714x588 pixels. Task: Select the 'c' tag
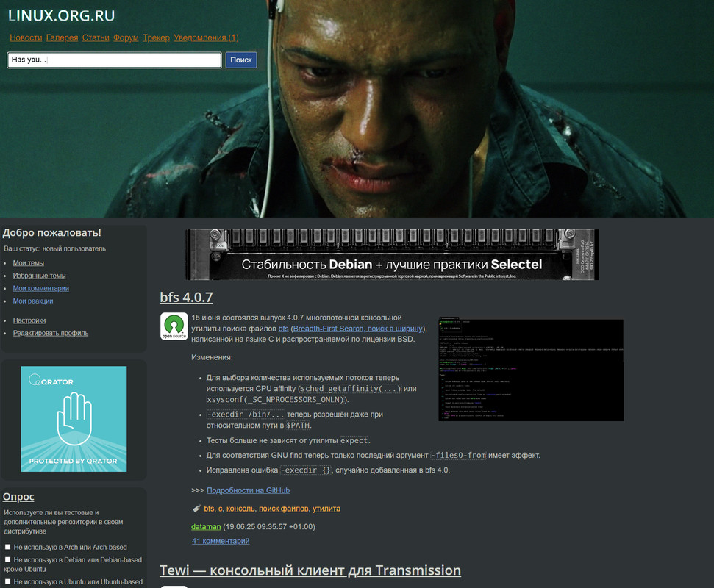coord(221,509)
